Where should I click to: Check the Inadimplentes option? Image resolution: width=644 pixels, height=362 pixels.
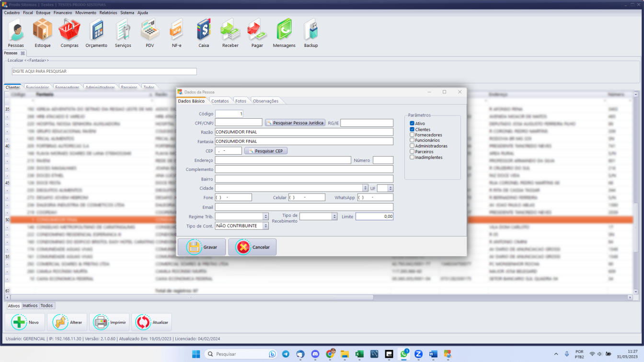point(411,157)
